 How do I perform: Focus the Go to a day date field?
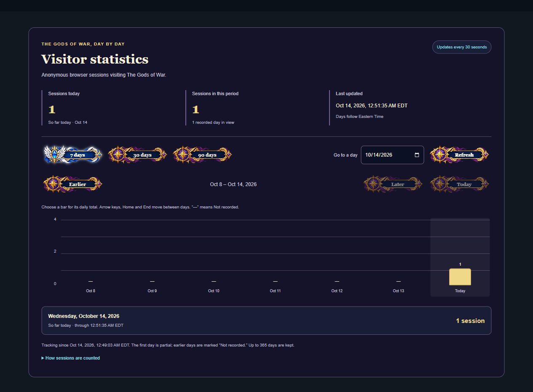(x=392, y=155)
